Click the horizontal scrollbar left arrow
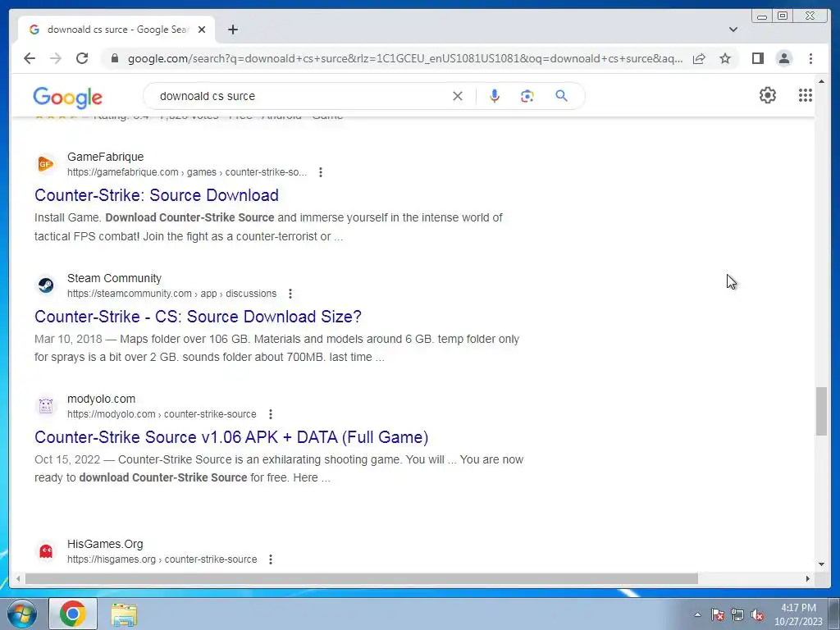 click(18, 578)
